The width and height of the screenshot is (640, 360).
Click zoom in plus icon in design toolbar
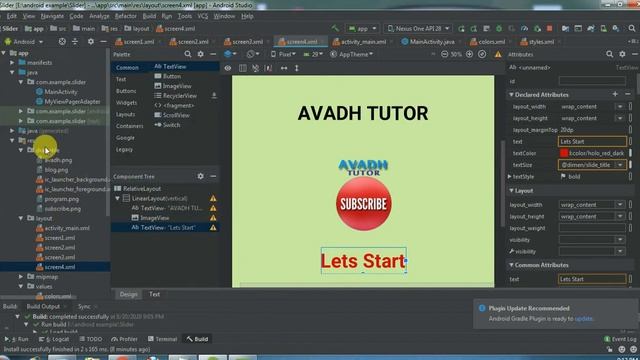(469, 54)
